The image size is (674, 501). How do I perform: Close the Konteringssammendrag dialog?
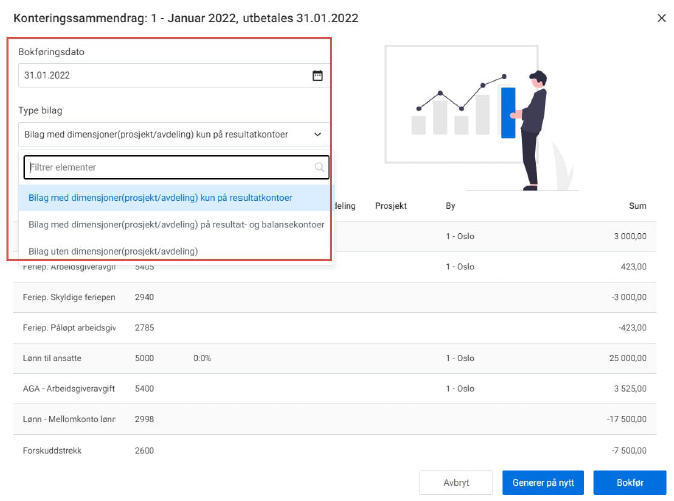(661, 18)
